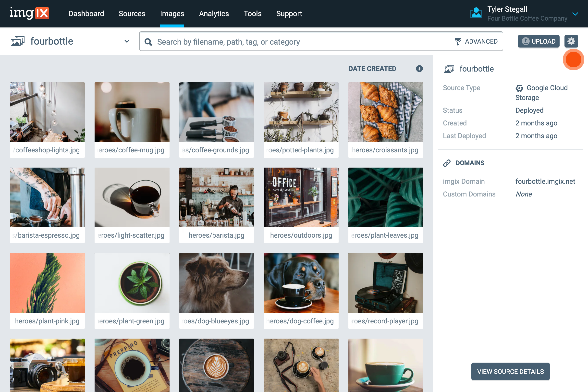Viewport: 588px width, 392px height.
Task: Go to the Analytics tab
Action: point(214,13)
